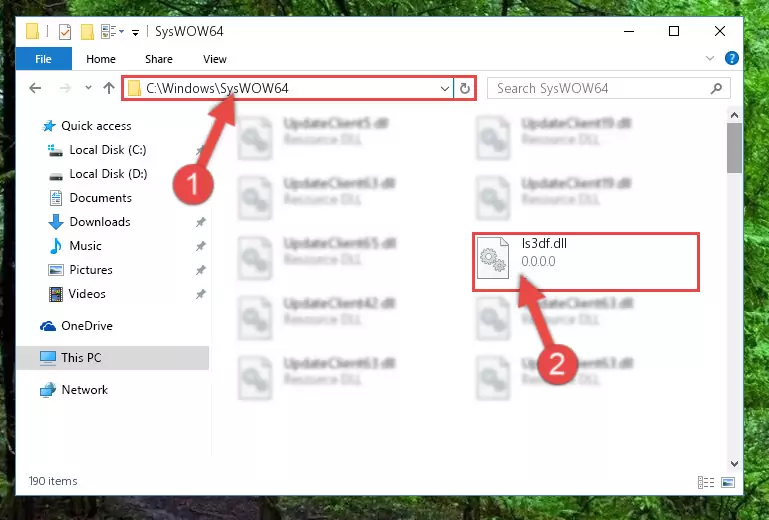Go back with the left arrow

(x=35, y=88)
